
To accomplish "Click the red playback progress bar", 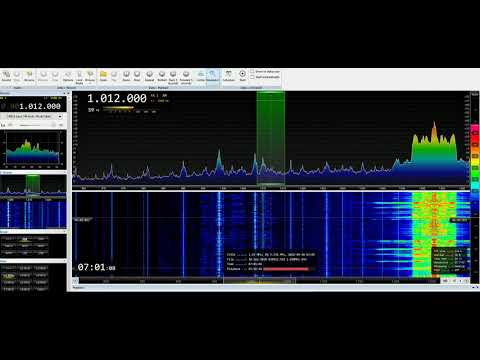I will tap(286, 269).
